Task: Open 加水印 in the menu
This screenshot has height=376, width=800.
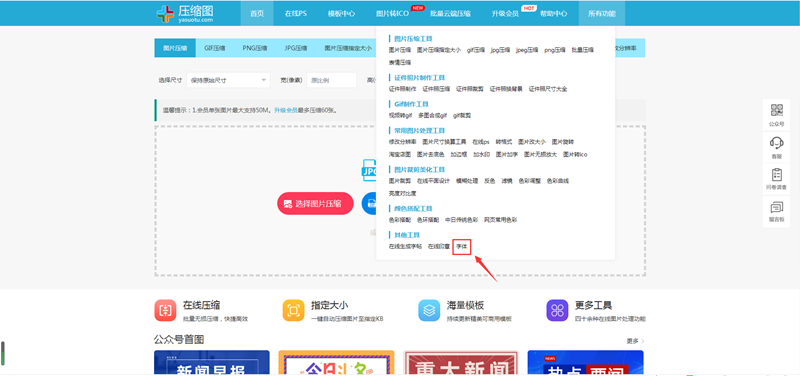Action: point(481,154)
